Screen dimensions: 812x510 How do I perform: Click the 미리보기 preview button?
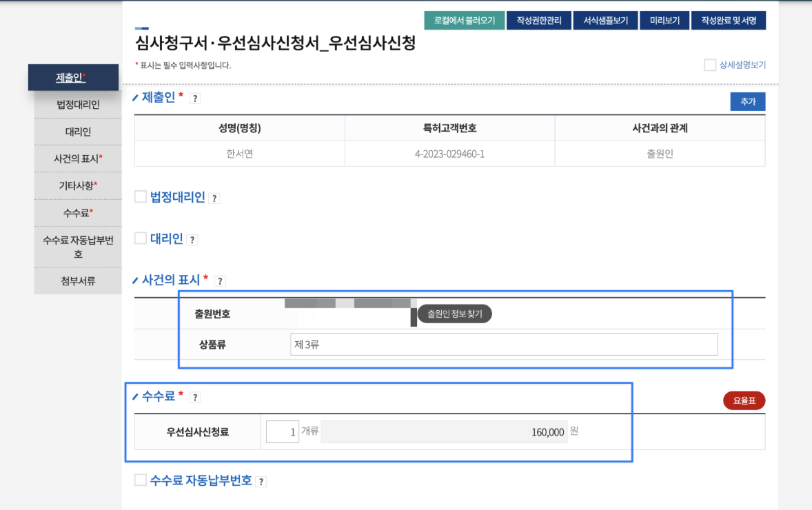[x=664, y=20]
